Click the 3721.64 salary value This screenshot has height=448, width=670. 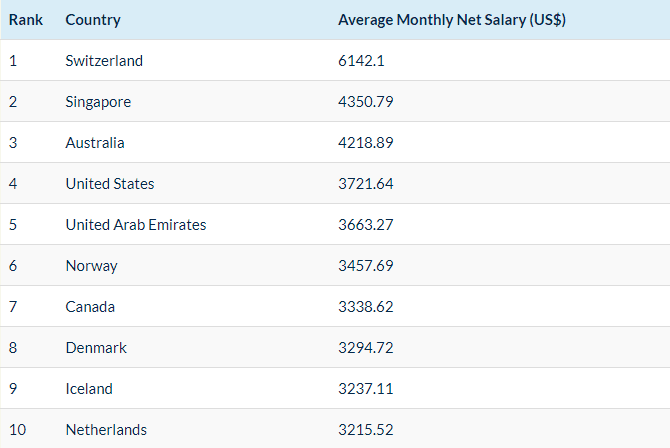point(366,184)
